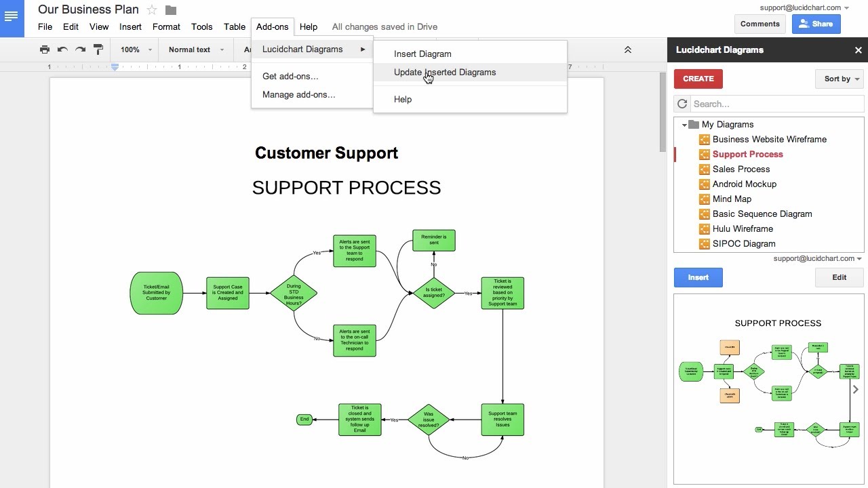Expand Lucidchart Diagrams submenu arrow
The height and width of the screenshot is (488, 868).
[x=363, y=49]
